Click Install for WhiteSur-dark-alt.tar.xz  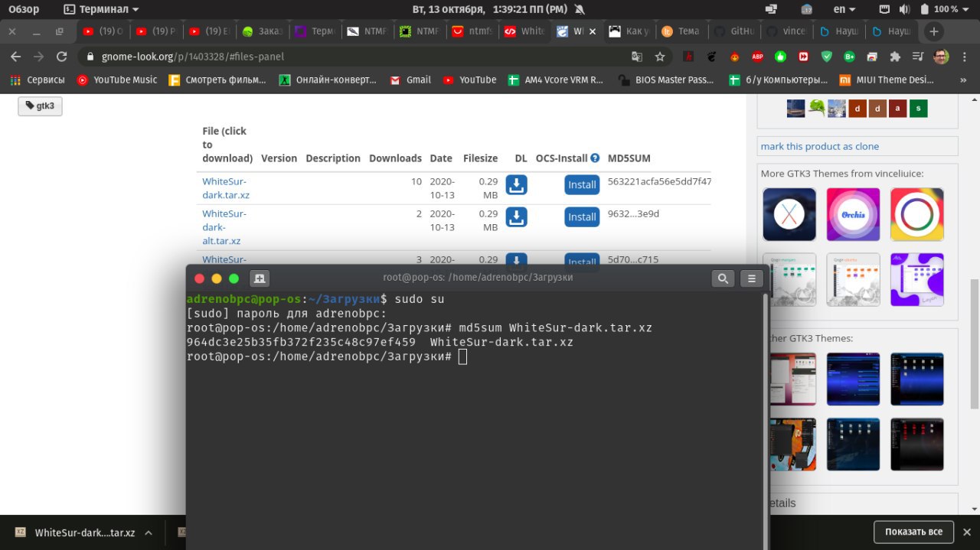pos(582,217)
